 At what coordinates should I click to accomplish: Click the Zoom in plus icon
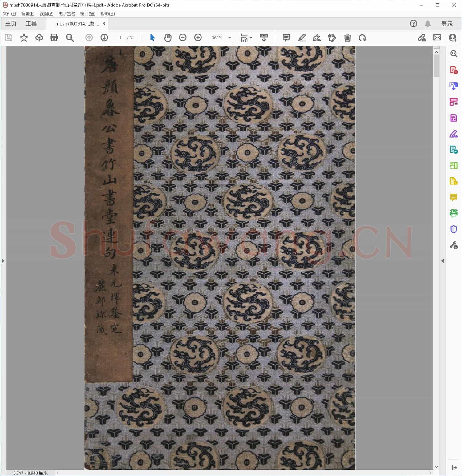(198, 38)
